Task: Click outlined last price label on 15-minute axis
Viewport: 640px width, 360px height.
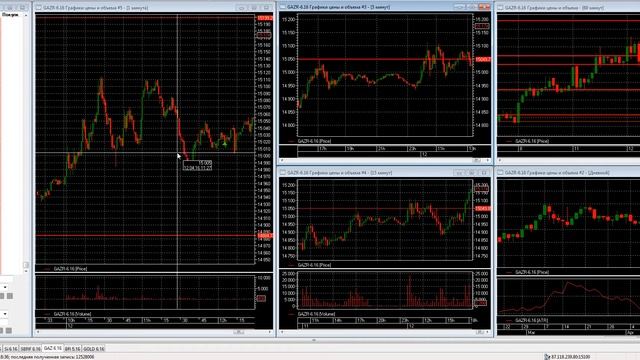Action: pos(482,189)
